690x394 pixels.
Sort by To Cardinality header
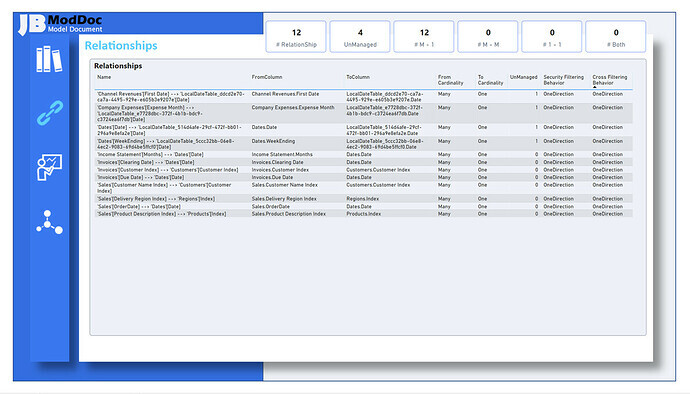pyautogui.click(x=490, y=80)
